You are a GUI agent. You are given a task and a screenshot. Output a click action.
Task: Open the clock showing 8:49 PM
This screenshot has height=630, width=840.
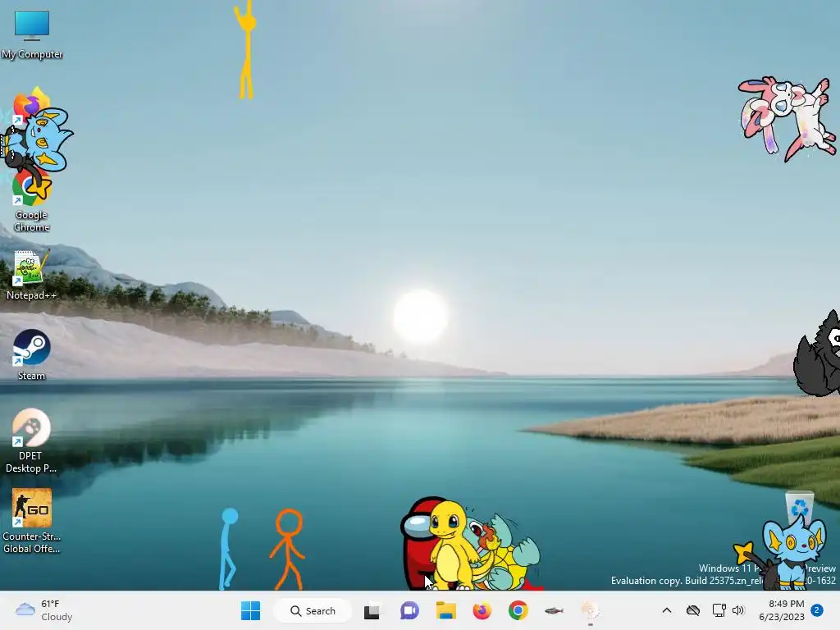[782, 610]
